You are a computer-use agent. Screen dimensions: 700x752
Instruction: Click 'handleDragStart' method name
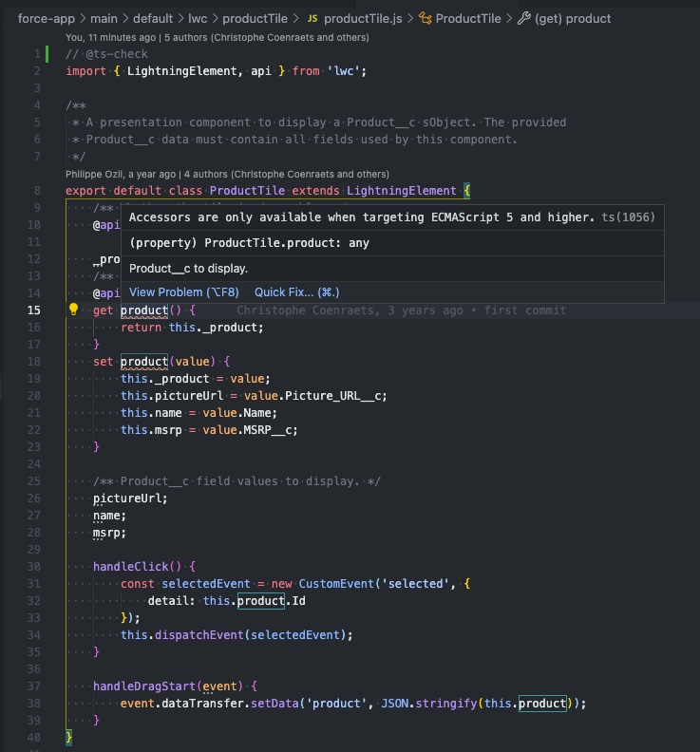click(x=144, y=686)
